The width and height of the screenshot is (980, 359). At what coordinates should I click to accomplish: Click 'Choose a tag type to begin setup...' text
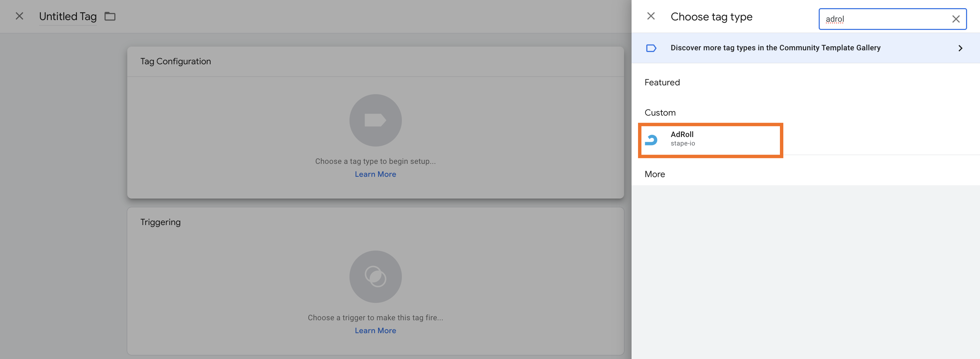tap(375, 161)
